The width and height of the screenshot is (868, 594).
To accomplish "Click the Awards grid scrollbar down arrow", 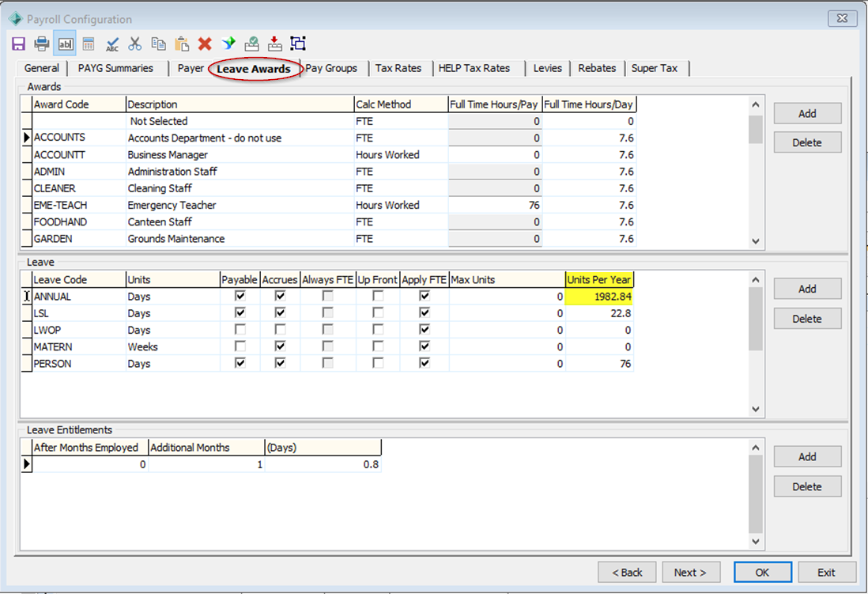I will (x=756, y=240).
